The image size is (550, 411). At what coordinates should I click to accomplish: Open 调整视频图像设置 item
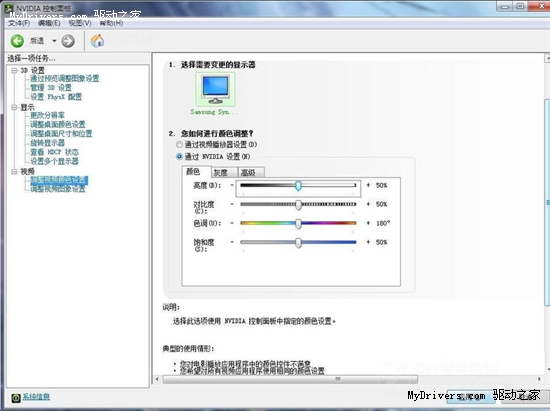(x=58, y=189)
